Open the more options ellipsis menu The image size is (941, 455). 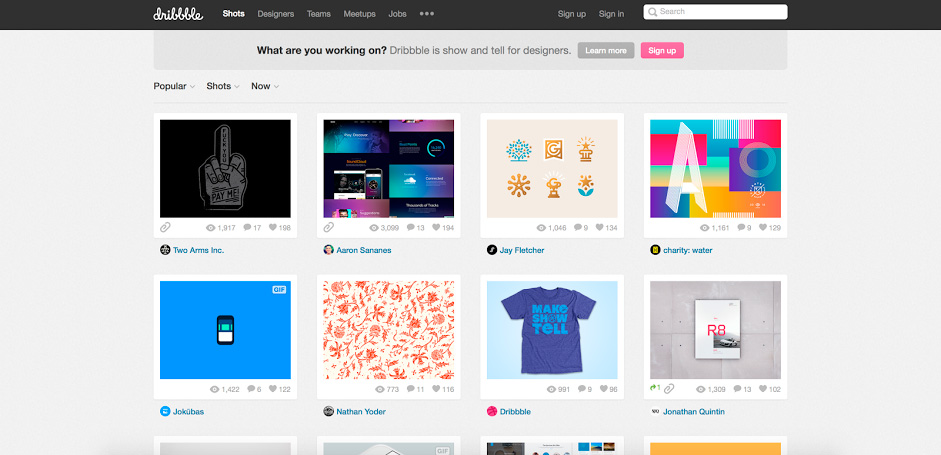427,14
